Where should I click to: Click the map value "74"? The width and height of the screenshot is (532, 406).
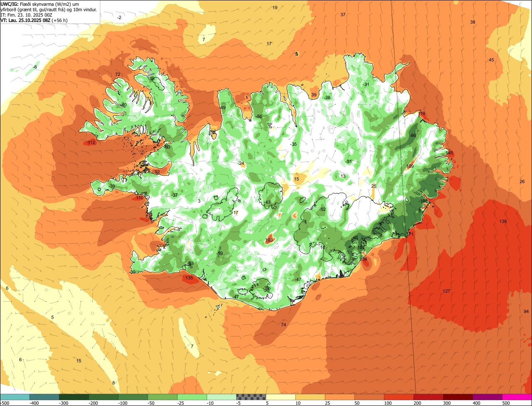pos(283,324)
